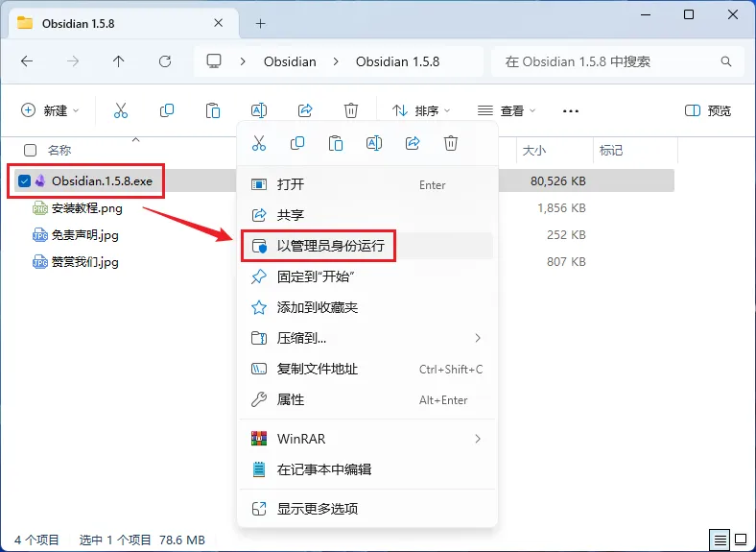Image resolution: width=756 pixels, height=552 pixels.
Task: Toggle the select-all checkbox beside 名称
Action: 30,150
